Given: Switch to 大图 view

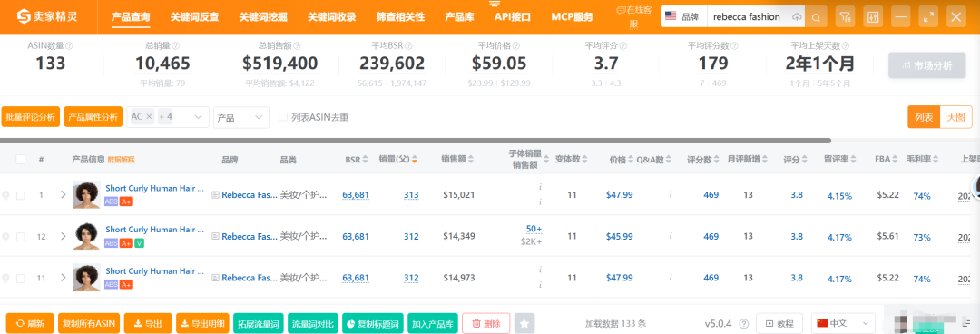Looking at the screenshot, I should pos(955,117).
